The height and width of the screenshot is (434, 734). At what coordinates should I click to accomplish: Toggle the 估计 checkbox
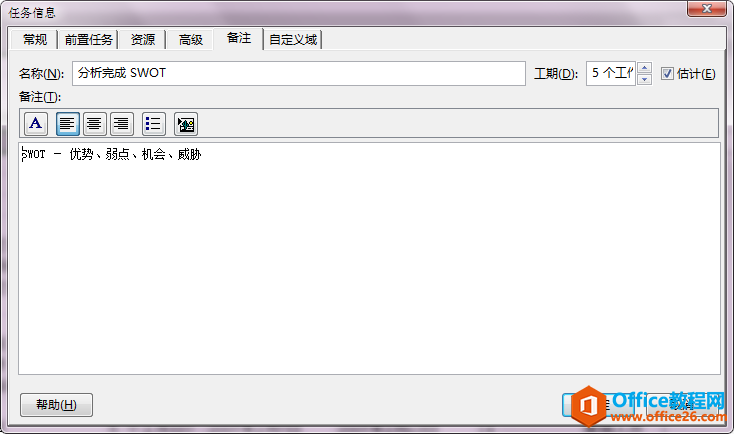(x=667, y=74)
